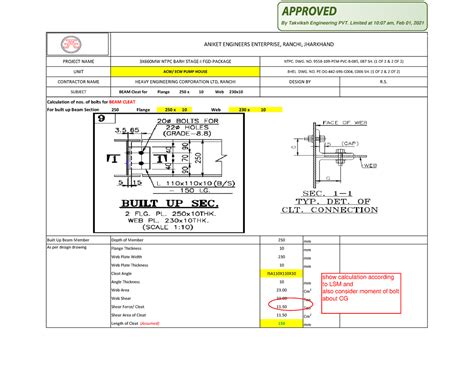Click the Web Shear row label
Screen dimensions: 474x366
click(x=121, y=298)
